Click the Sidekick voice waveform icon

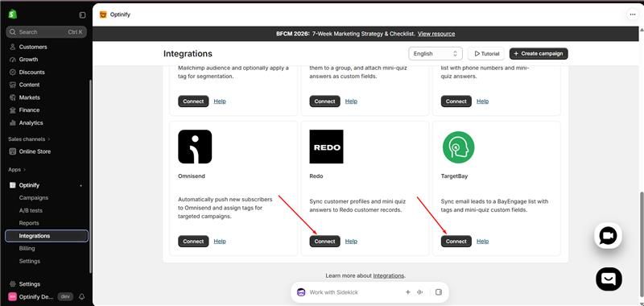pyautogui.click(x=419, y=292)
